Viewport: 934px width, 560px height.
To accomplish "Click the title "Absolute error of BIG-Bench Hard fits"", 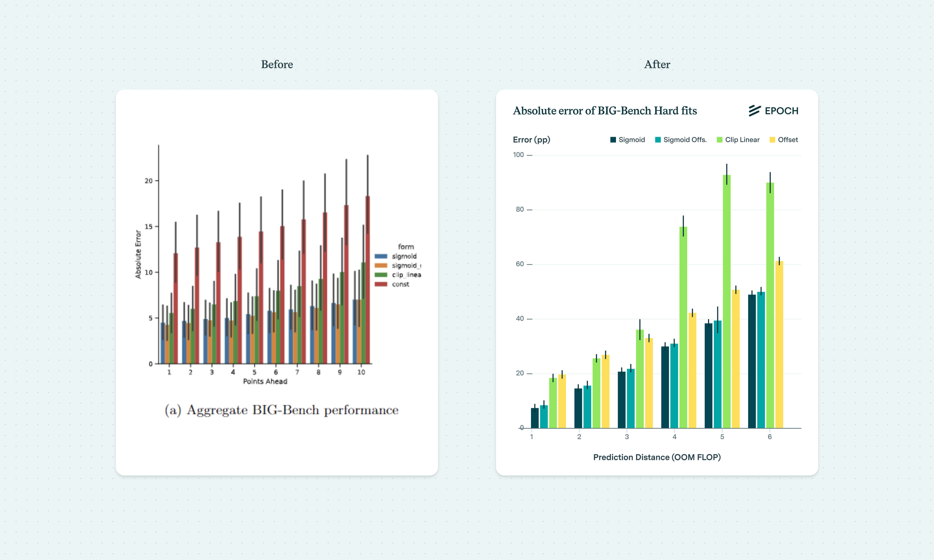I will pyautogui.click(x=605, y=111).
